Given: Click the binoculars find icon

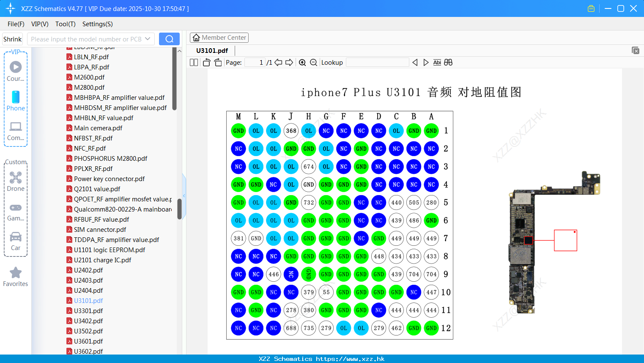Looking at the screenshot, I should coord(448,63).
